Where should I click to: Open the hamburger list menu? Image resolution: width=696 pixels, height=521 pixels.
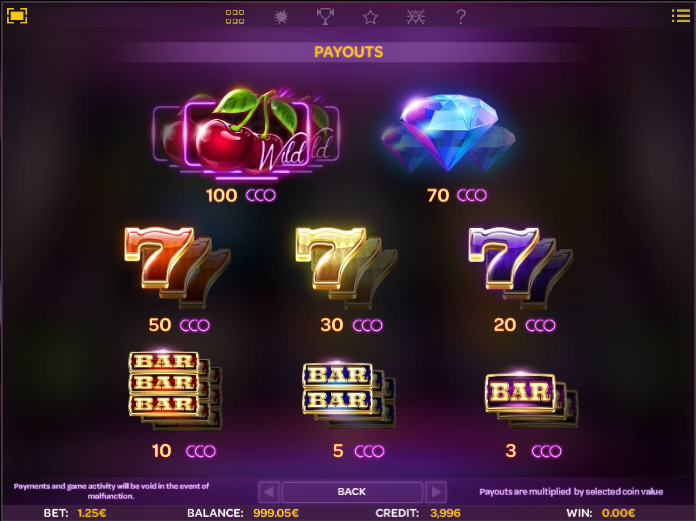(680, 16)
